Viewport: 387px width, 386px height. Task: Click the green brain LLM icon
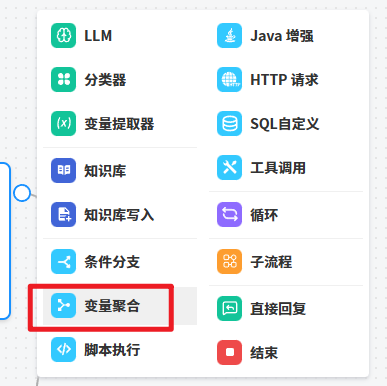(x=63, y=35)
